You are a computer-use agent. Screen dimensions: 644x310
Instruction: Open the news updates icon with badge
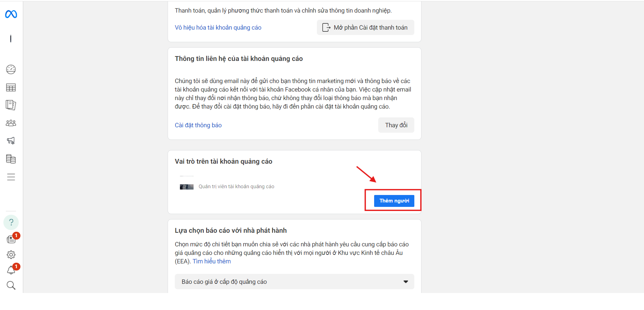click(11, 239)
